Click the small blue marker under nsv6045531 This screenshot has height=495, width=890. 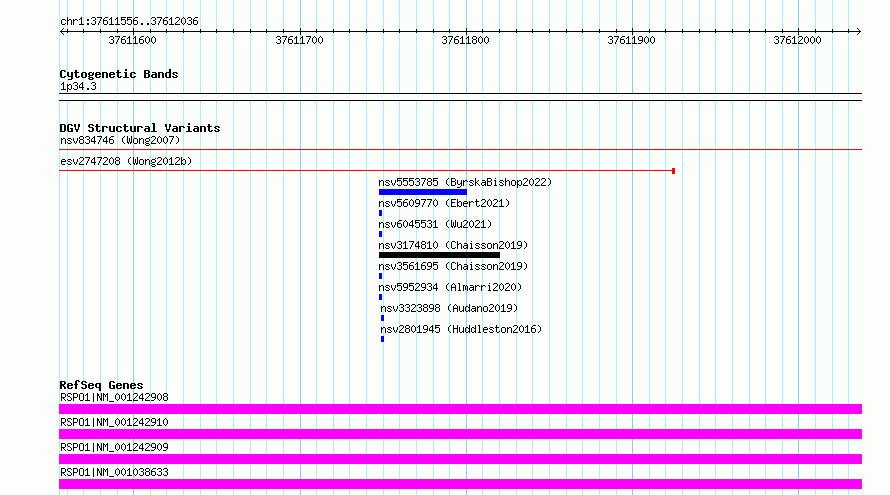[x=380, y=234]
